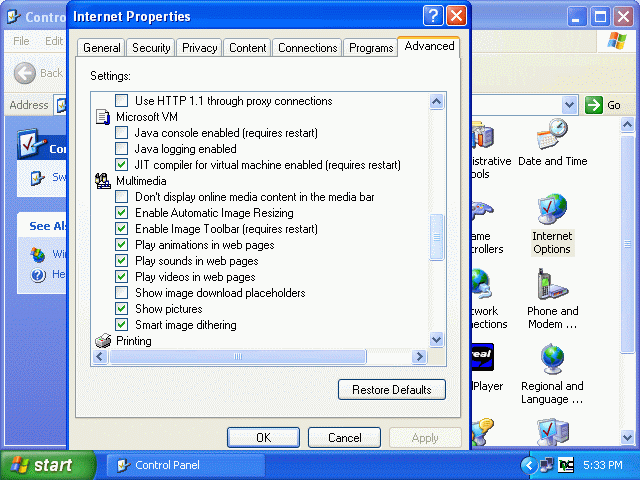Click OK in Internet Properties

[x=263, y=438]
